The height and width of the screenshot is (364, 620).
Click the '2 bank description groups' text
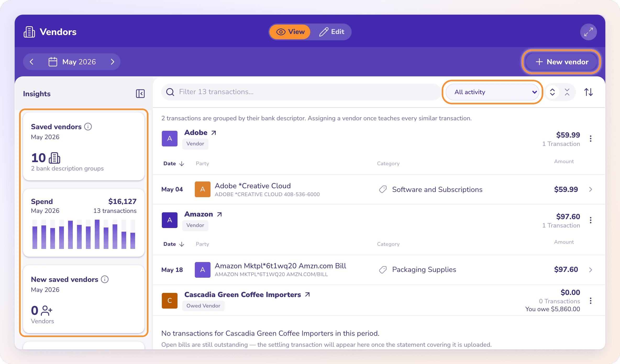tap(67, 168)
